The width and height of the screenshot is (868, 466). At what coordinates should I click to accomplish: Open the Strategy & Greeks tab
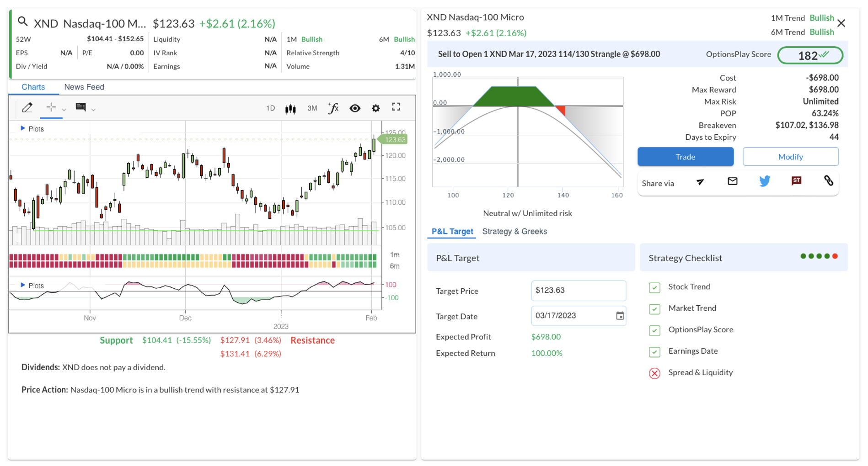point(514,231)
